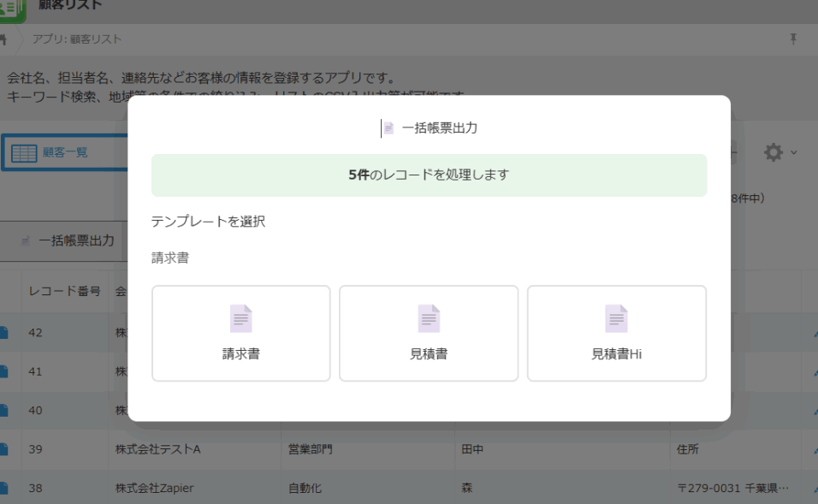This screenshot has width=818, height=504.
Task: Open record 41 detail icon
Action: (4, 371)
